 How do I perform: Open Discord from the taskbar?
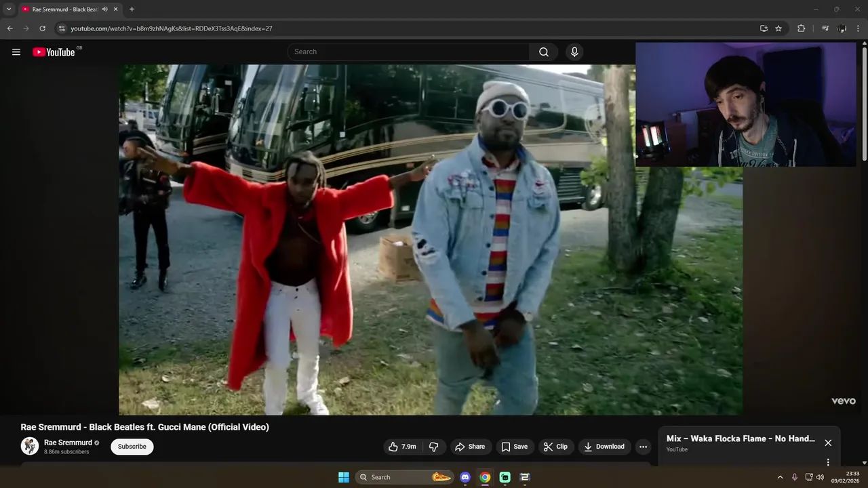click(x=465, y=477)
